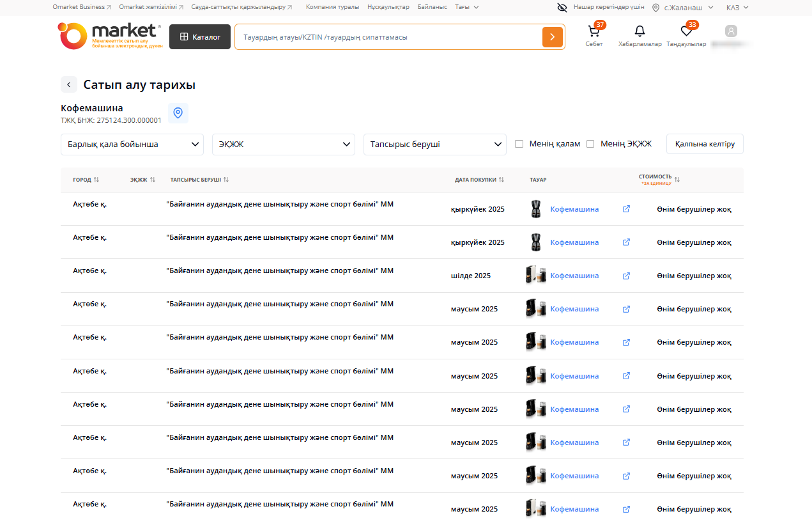Click the Қалпына келтіру reset button
Image resolution: width=812 pixels, height=525 pixels.
pyautogui.click(x=705, y=145)
